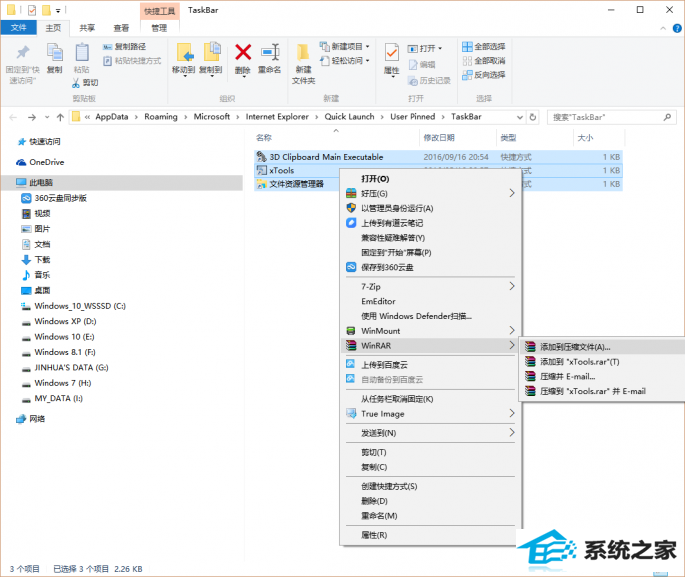This screenshot has width=685, height=577.
Task: Select Network in navigation pane
Action: point(31,419)
